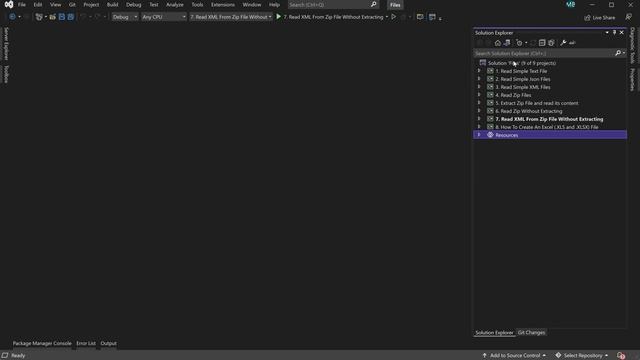This screenshot has width=640, height=360.
Task: Open the Package Manager Console tab
Action: pyautogui.click(x=42, y=343)
